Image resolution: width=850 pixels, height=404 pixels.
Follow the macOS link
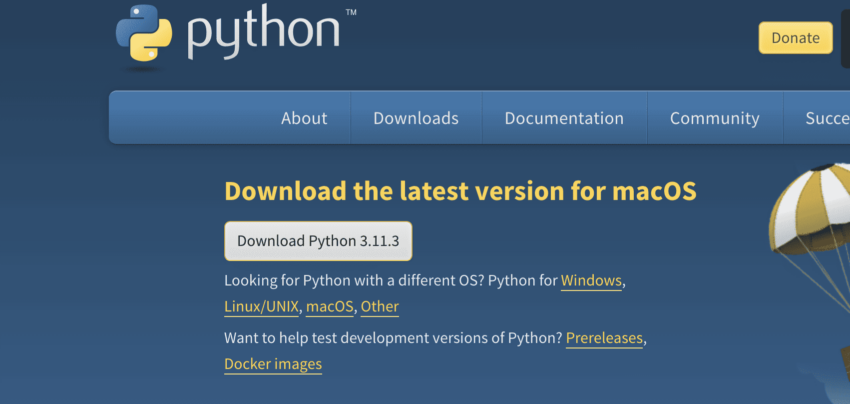(x=330, y=307)
